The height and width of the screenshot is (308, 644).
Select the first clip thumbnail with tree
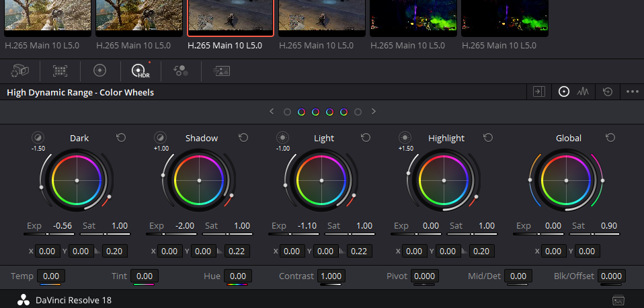(x=48, y=18)
